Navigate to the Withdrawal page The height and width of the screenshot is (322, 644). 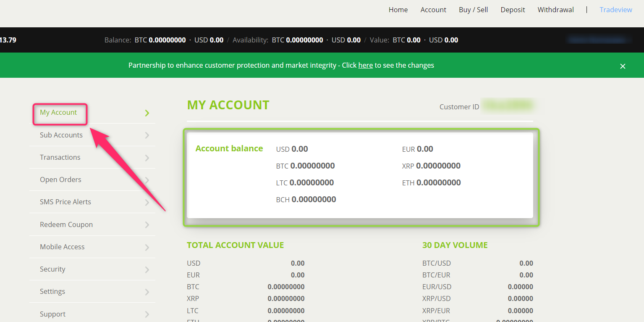click(555, 10)
